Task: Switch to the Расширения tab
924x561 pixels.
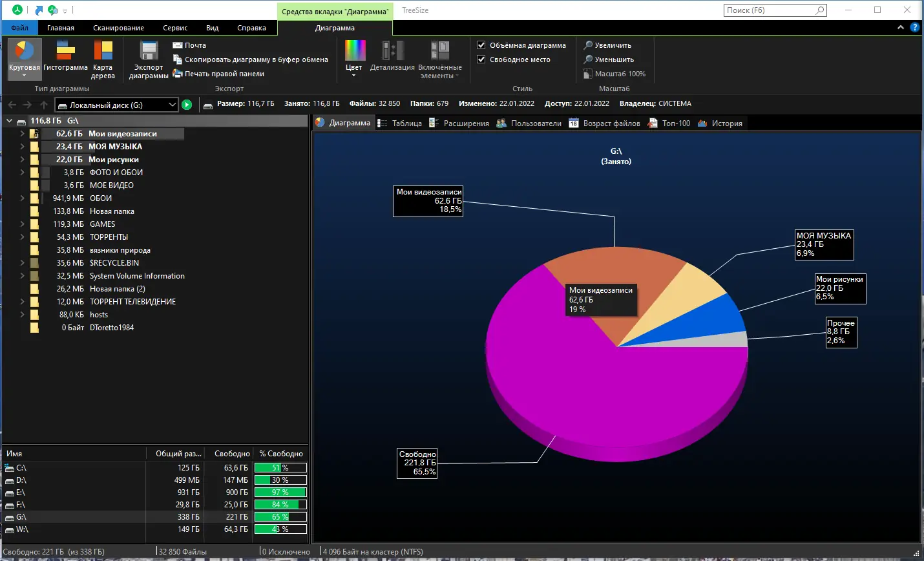Action: coord(459,123)
